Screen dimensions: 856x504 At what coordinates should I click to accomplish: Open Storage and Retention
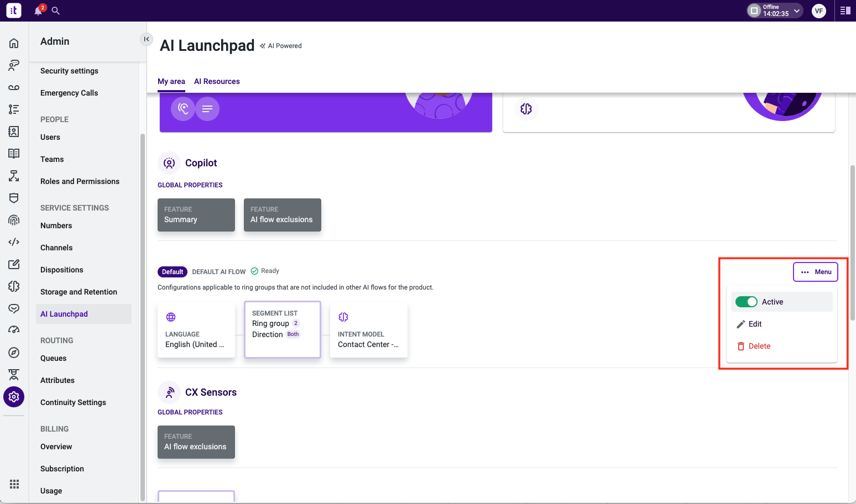coord(79,292)
